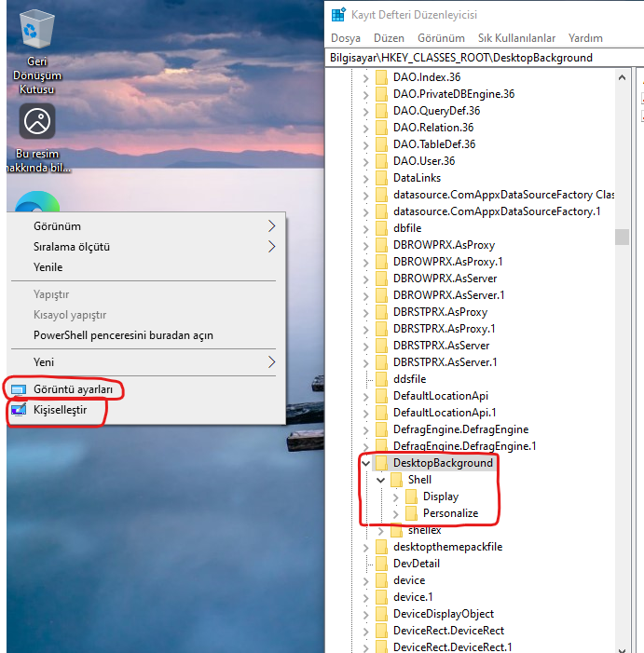644x653 pixels.
Task: Open the Görünüm menu in Registry Editor
Action: coord(441,38)
